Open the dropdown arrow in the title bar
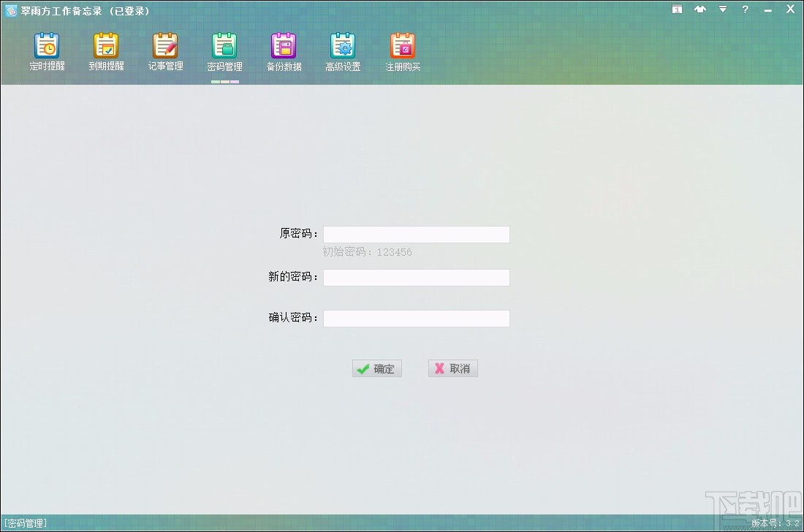 722,9
